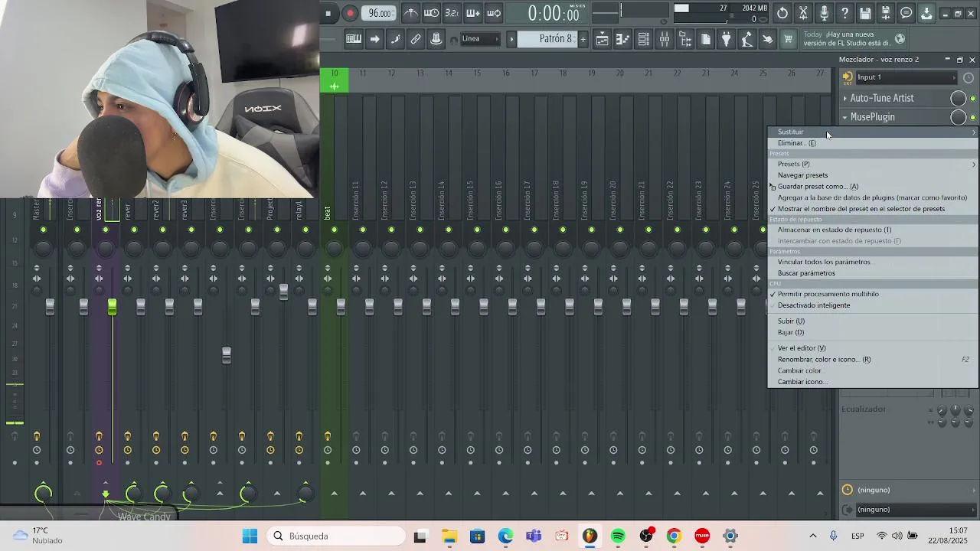Open the chat bubble icon in toolbar

point(906,13)
